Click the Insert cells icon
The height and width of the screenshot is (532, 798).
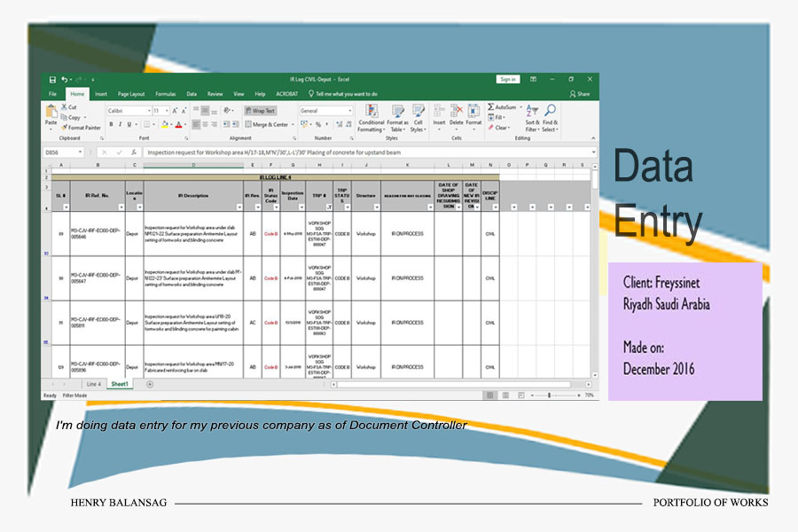click(439, 111)
